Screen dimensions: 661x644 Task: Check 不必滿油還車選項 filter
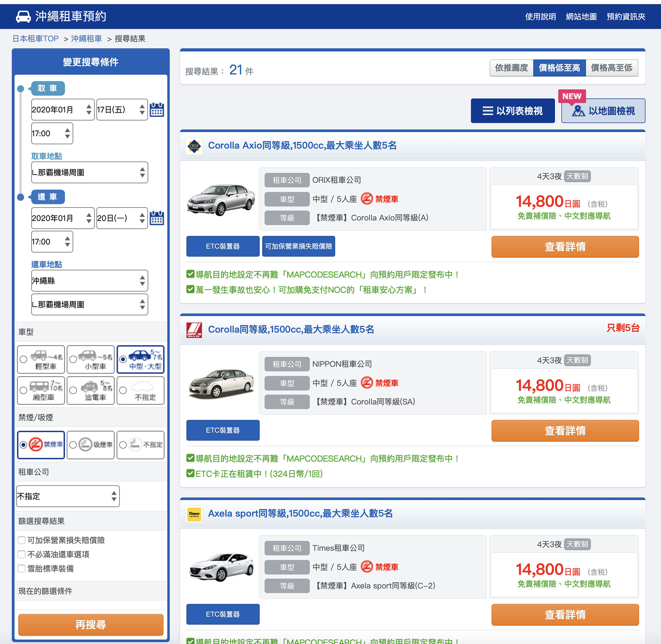22,554
